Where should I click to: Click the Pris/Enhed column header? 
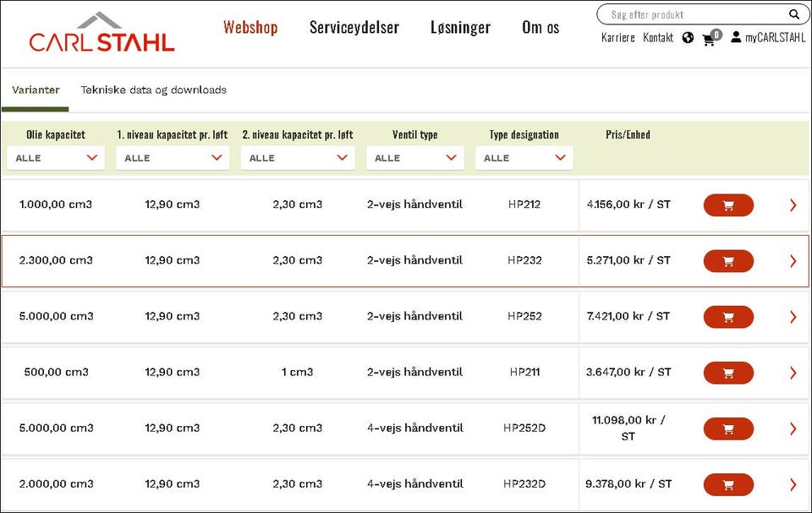(628, 134)
